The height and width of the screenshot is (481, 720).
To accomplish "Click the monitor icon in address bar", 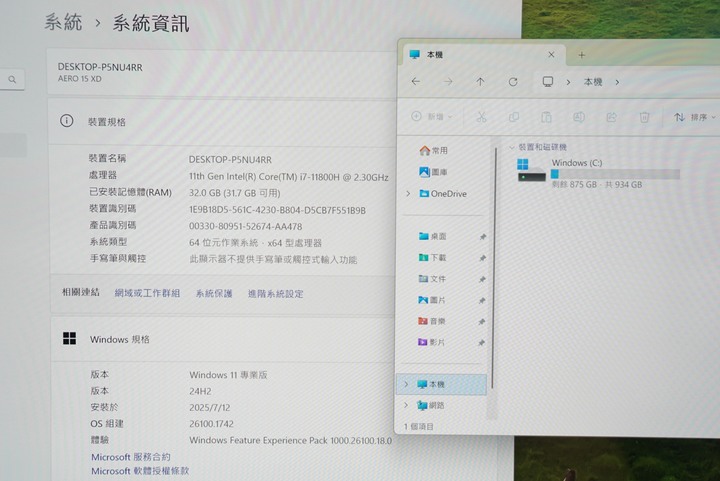I will pyautogui.click(x=547, y=82).
